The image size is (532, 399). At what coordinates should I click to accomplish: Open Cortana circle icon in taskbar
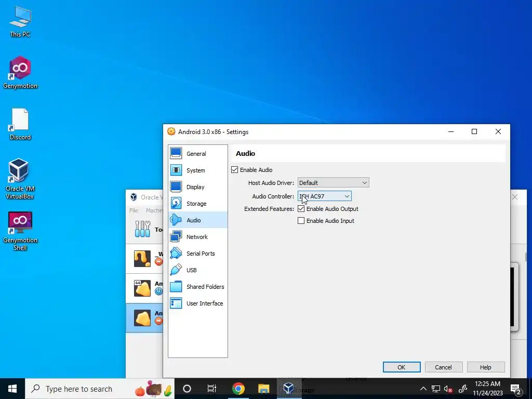coord(187,389)
